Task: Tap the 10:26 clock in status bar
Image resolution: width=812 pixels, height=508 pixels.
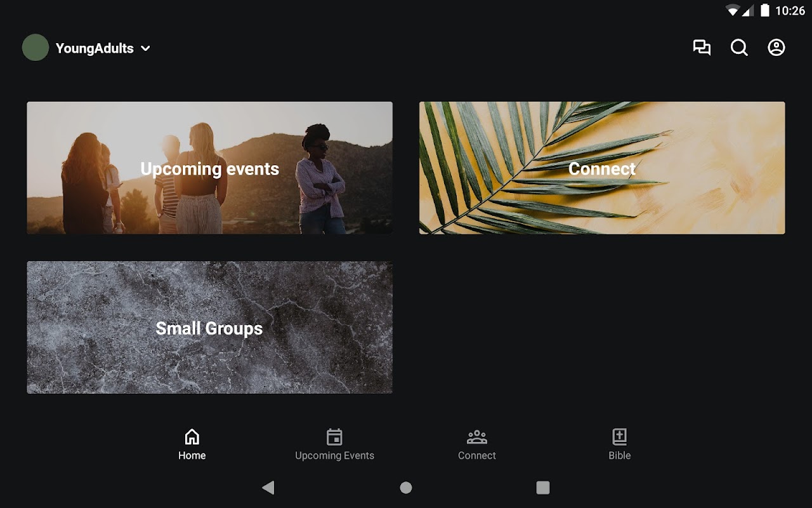Action: coord(790,10)
